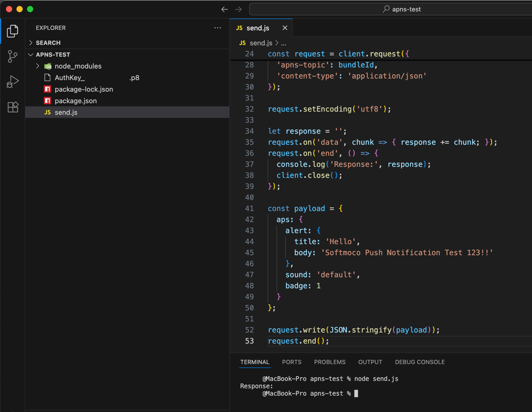The height and width of the screenshot is (412, 532).
Task: Open the Run and Debug view
Action: pyautogui.click(x=13, y=82)
